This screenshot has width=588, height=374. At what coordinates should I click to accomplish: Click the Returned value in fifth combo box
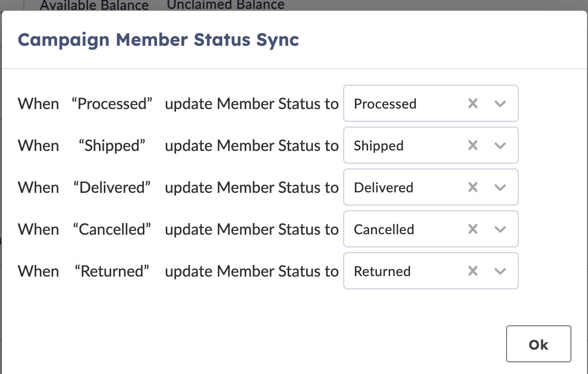382,271
